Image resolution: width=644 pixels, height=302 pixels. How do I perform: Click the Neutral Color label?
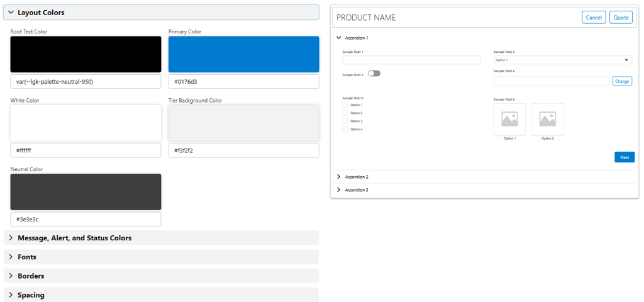point(26,169)
